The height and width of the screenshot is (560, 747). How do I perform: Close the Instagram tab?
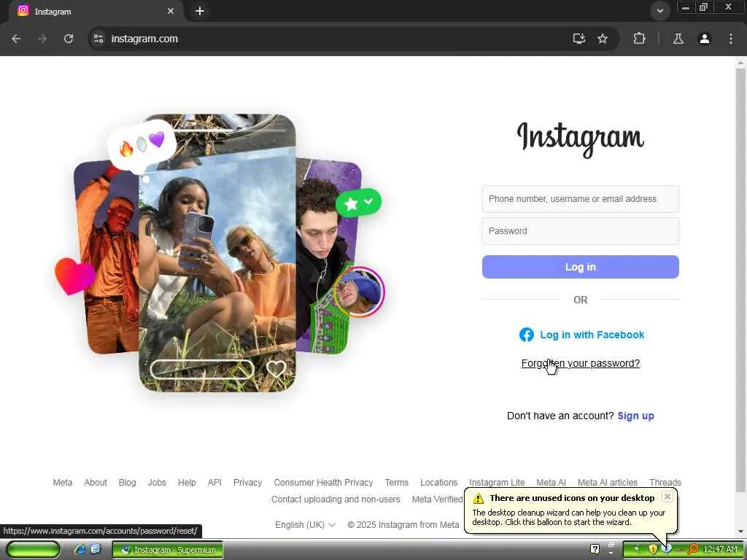point(171,11)
